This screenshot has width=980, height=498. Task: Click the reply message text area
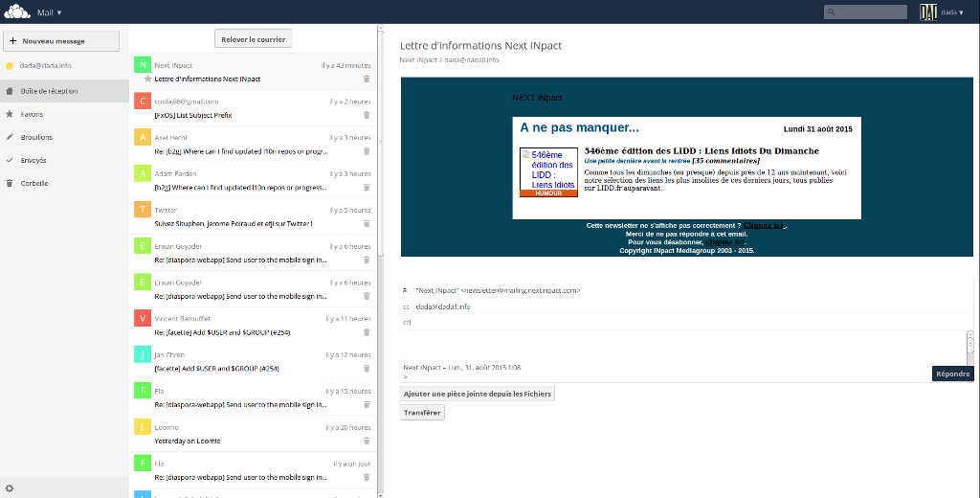pyautogui.click(x=682, y=355)
